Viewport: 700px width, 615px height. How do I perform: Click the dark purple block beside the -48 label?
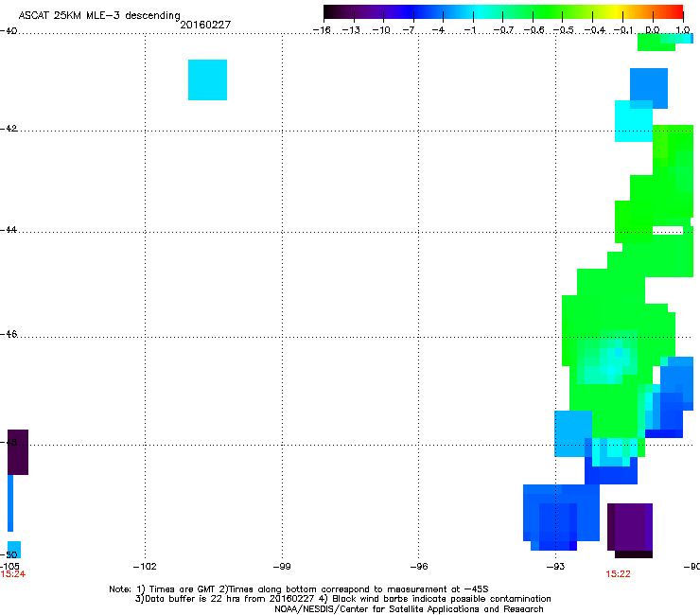(18, 452)
